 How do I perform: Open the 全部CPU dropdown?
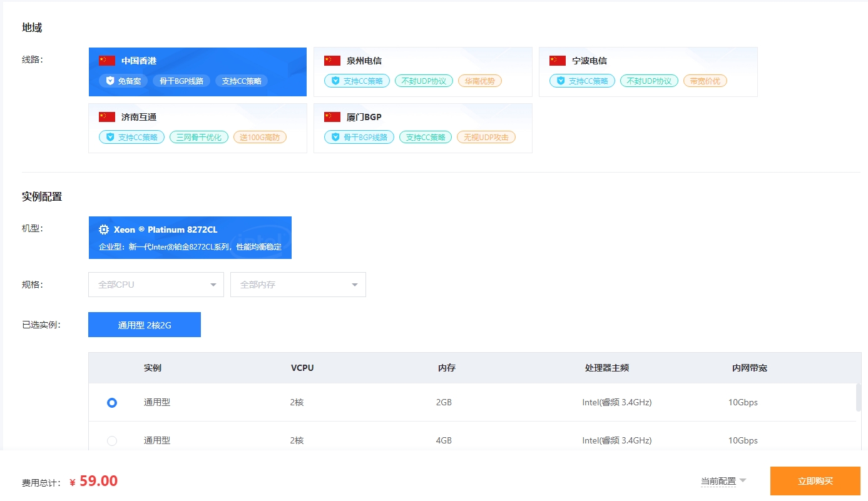click(156, 285)
